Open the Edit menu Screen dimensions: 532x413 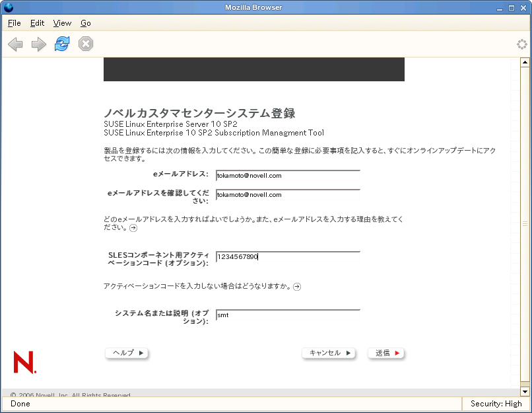point(37,23)
